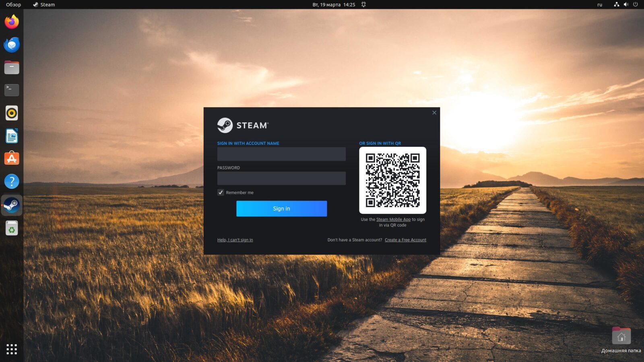The width and height of the screenshot is (644, 362).
Task: Uncheck the Remember me checkbox
Action: 221,192
